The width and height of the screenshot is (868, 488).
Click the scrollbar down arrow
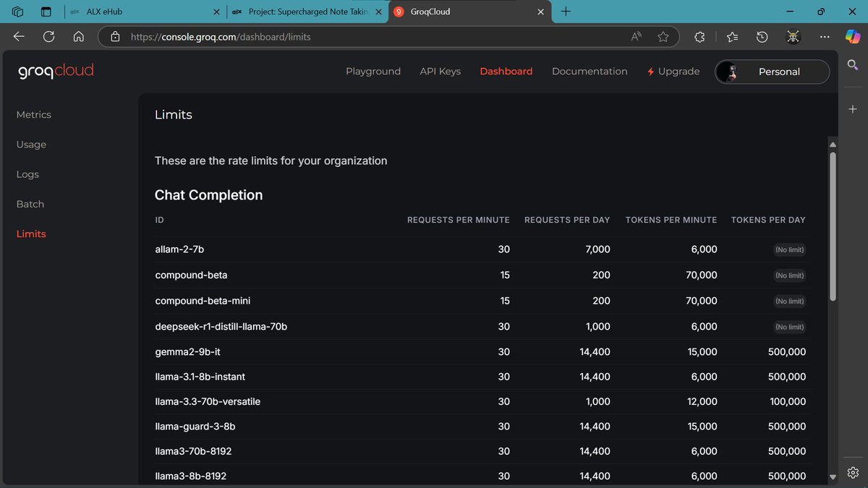point(833,476)
